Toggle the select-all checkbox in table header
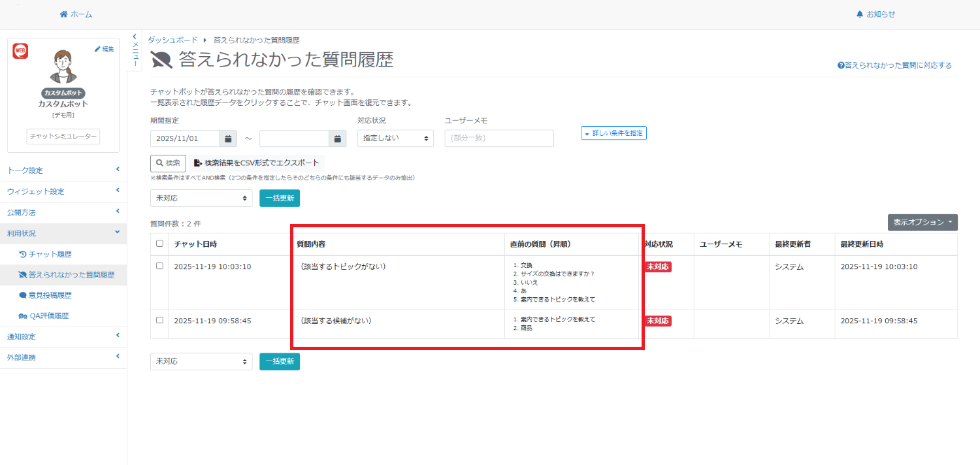 click(x=159, y=244)
